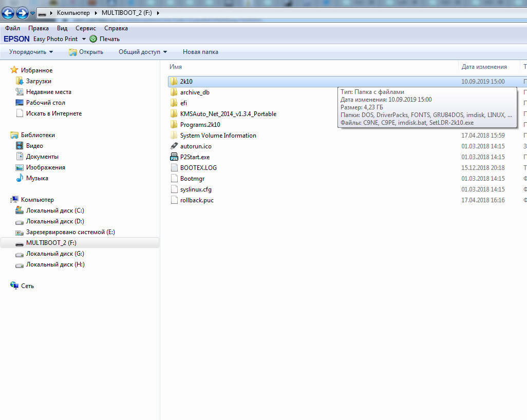Image resolution: width=527 pixels, height=420 pixels.
Task: Go forward with the blue Forward arrow
Action: 23,13
